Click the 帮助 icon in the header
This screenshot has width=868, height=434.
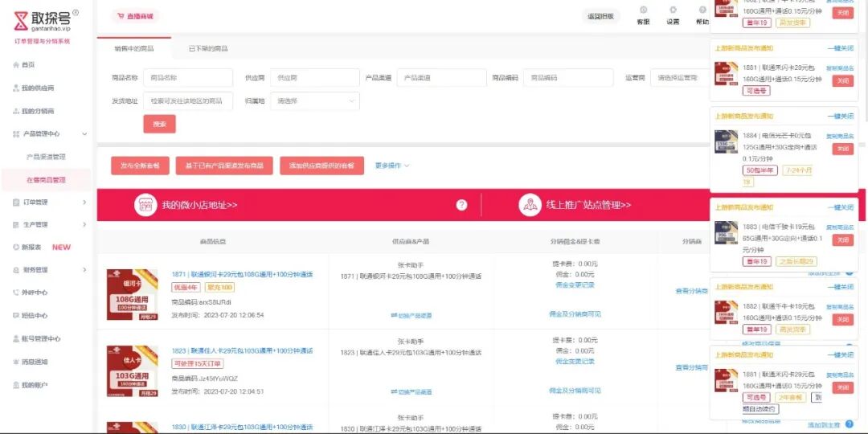click(702, 10)
